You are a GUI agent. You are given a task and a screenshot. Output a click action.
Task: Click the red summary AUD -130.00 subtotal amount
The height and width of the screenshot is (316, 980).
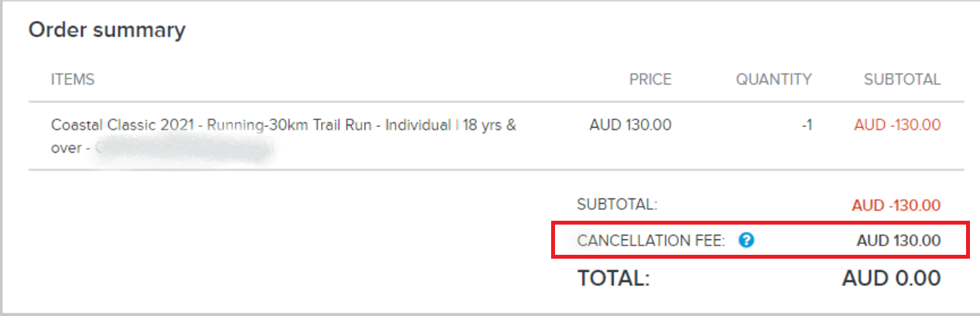coord(896,205)
